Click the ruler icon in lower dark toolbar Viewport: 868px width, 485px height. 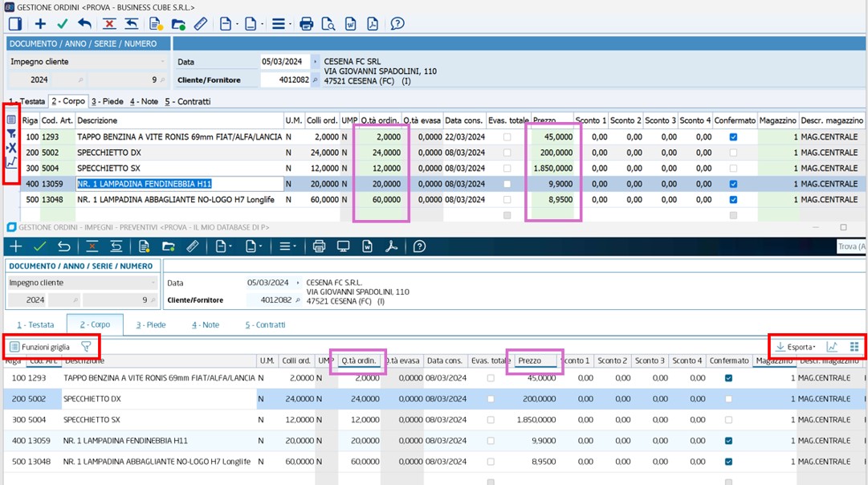pyautogui.click(x=193, y=247)
